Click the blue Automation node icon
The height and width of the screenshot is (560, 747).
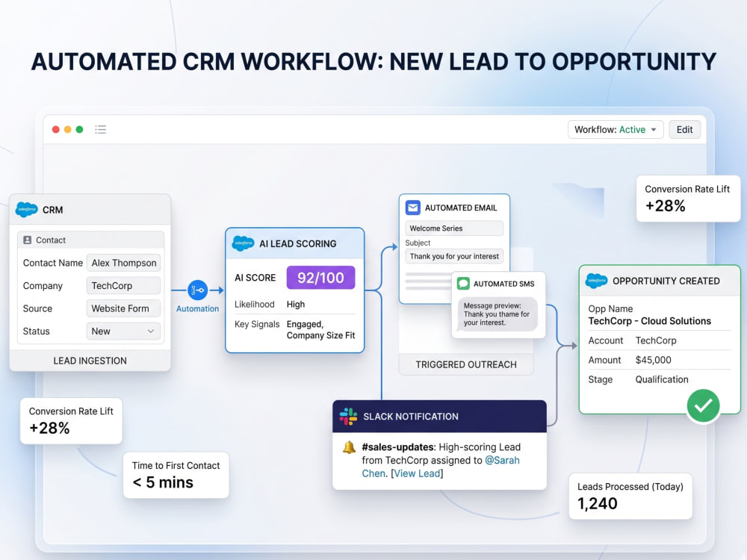197,290
